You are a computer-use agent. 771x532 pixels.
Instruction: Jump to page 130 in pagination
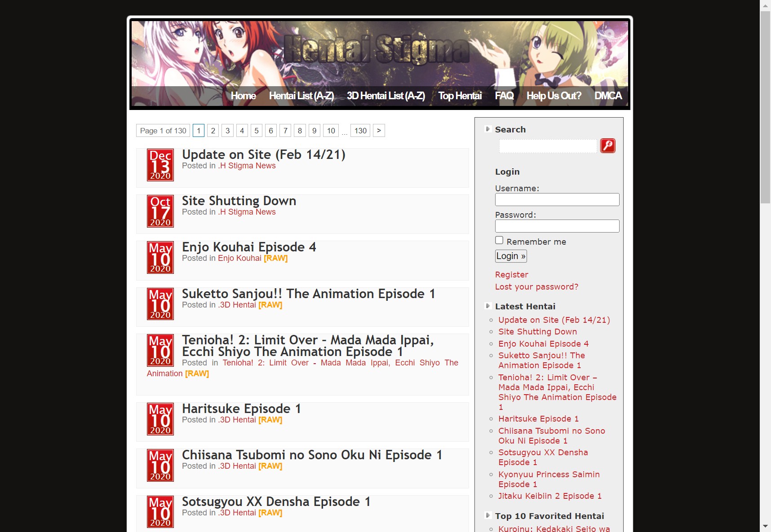pyautogui.click(x=360, y=131)
